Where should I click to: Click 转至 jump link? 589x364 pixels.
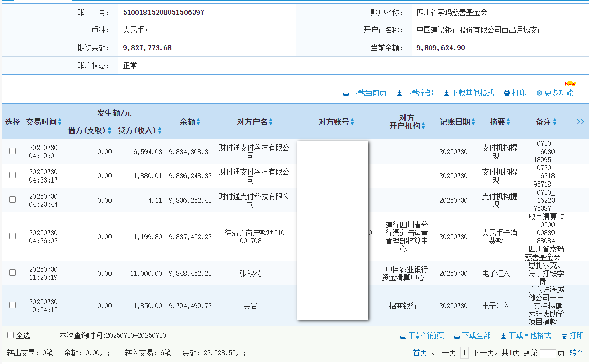[576, 353]
